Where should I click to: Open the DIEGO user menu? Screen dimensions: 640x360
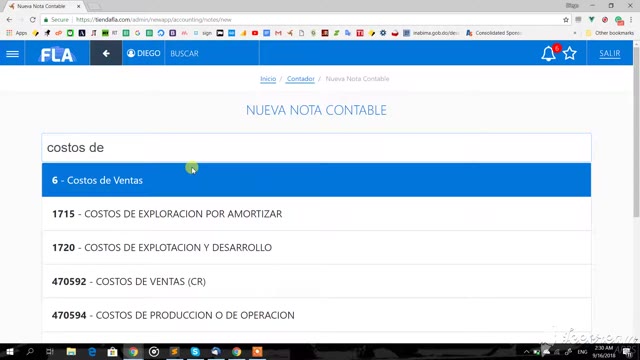coord(143,53)
